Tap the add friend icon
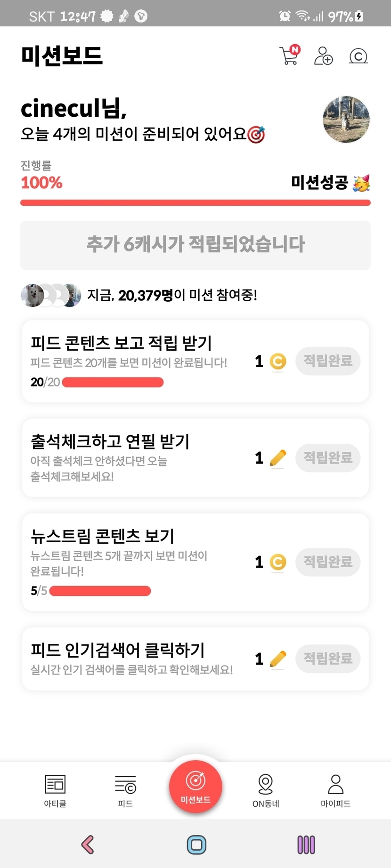Screen dimensions: 391x868 coord(323,56)
